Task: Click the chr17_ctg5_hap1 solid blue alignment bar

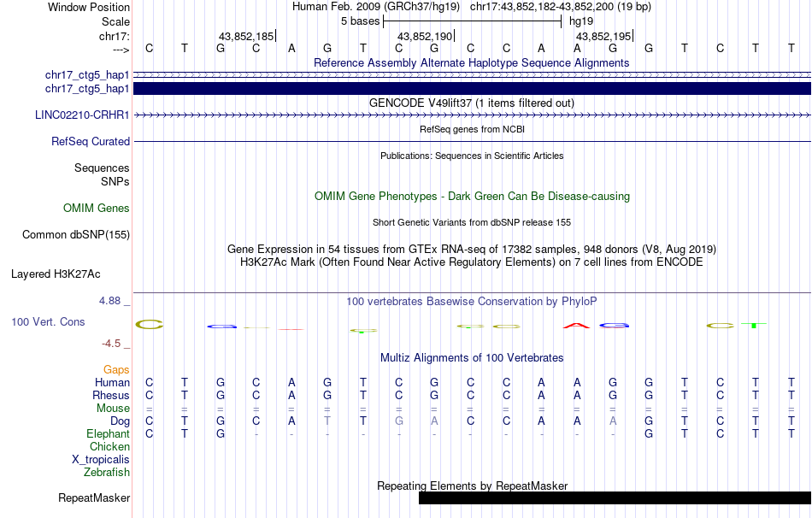Action: [x=473, y=89]
